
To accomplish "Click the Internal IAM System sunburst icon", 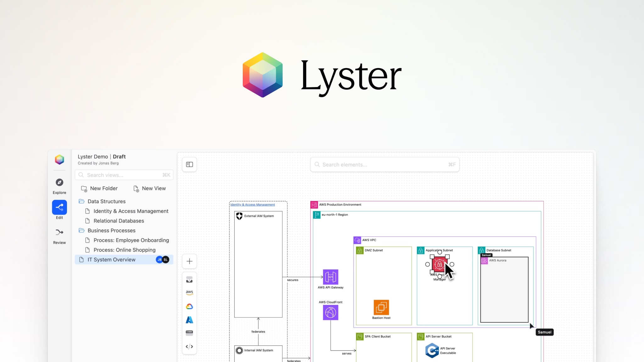I will coord(239,350).
